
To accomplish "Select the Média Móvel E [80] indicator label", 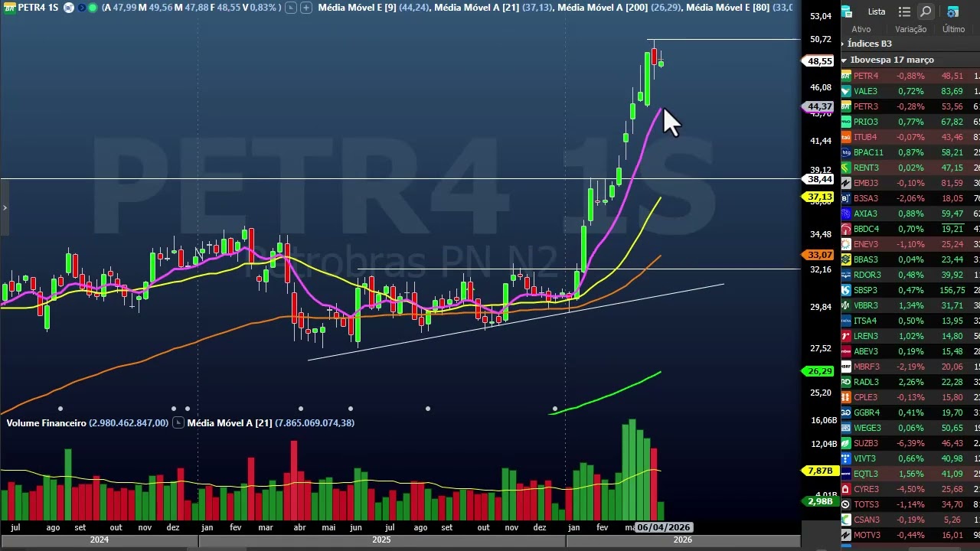I will (728, 8).
